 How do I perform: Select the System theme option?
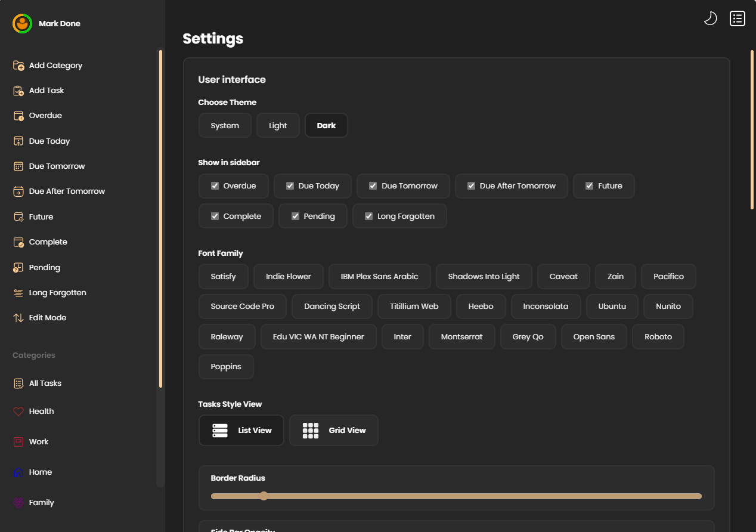[225, 126]
